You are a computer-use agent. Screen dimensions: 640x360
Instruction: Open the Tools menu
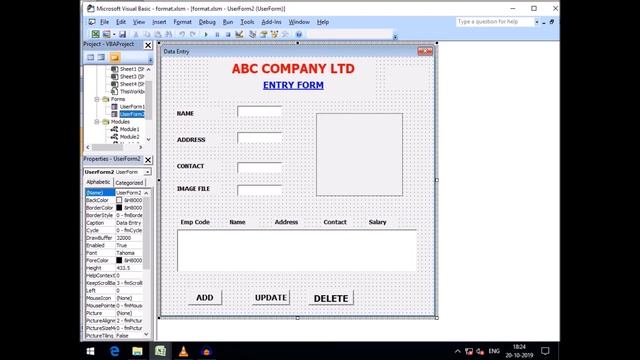(x=247, y=22)
